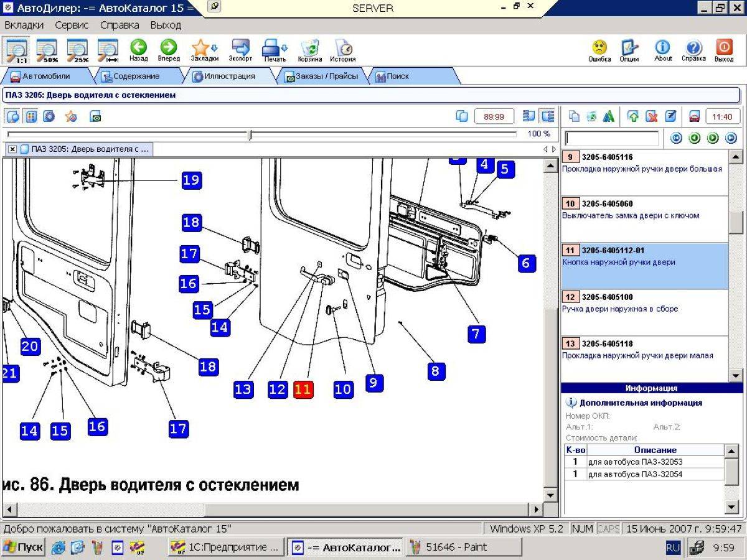Viewport: 747px width, 560px height.
Task: Open Закладки bookmarks star
Action: 204,50
